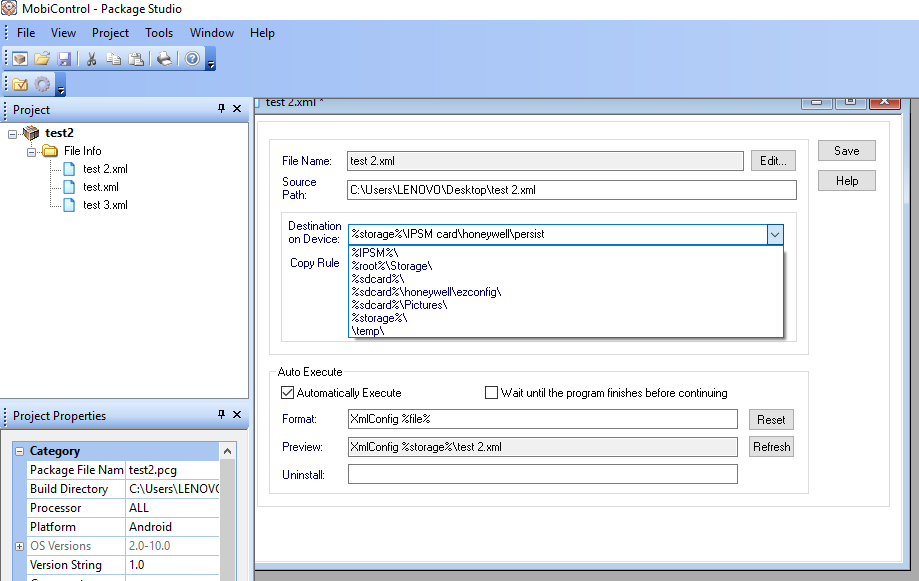Expand the OS Versions property row
This screenshot has height=581, width=919.
tap(19, 546)
